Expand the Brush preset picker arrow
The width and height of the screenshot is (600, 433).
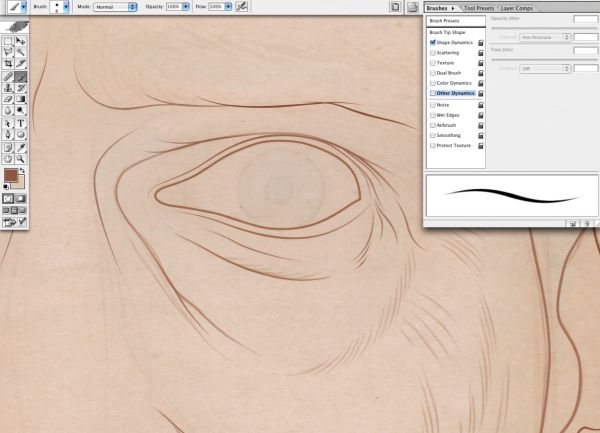(x=66, y=7)
